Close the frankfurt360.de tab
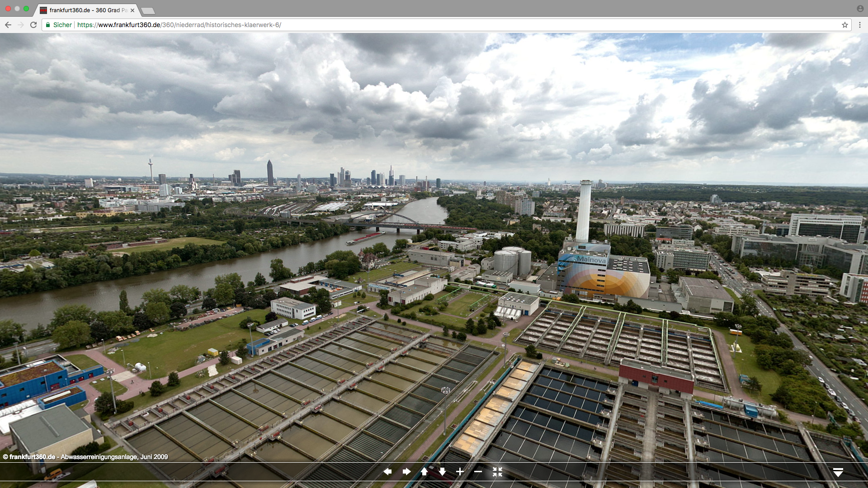868x488 pixels. pos(132,10)
